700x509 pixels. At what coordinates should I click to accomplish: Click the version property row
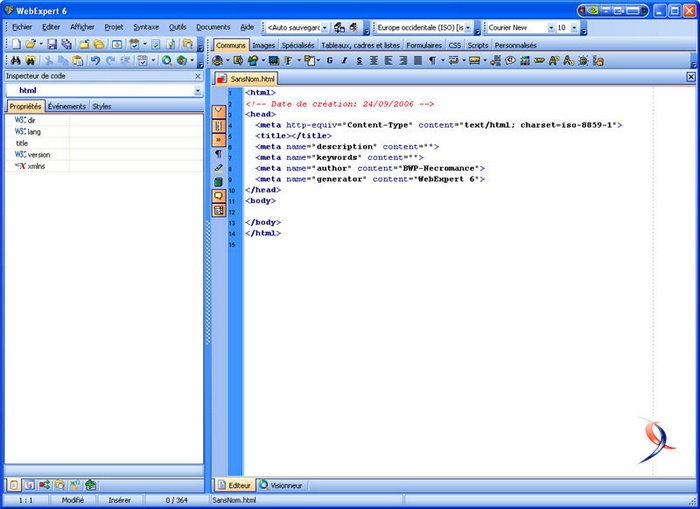pos(104,154)
